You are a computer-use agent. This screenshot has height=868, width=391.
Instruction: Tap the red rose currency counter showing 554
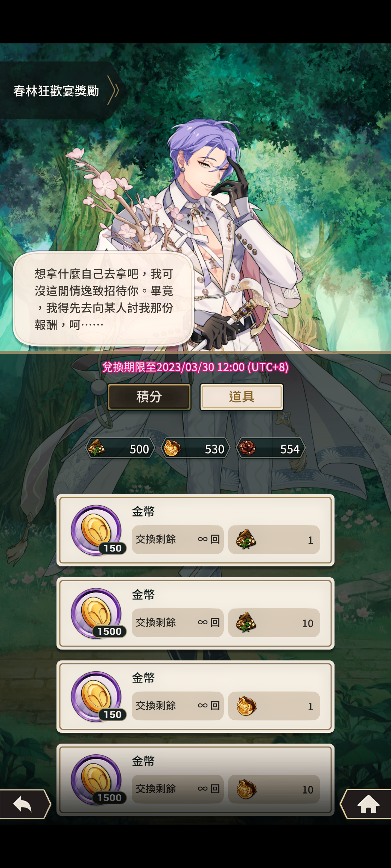pos(271,448)
